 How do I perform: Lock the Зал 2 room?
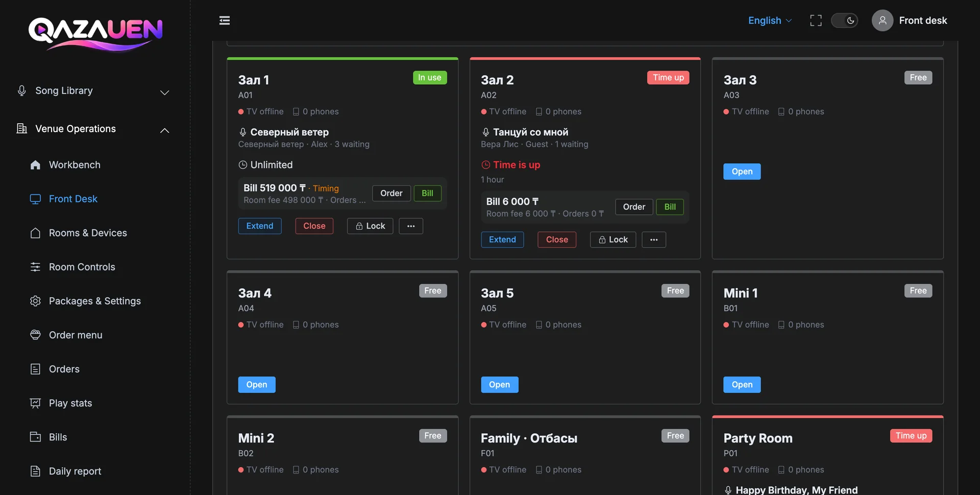[x=613, y=240]
